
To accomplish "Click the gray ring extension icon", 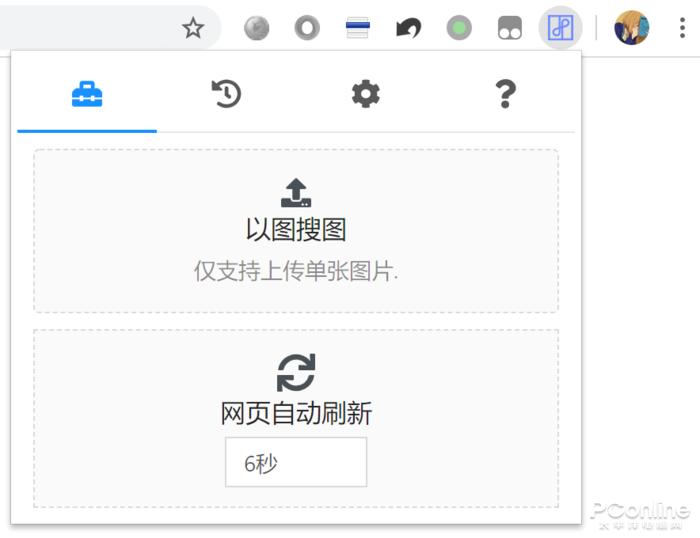I will tap(307, 28).
